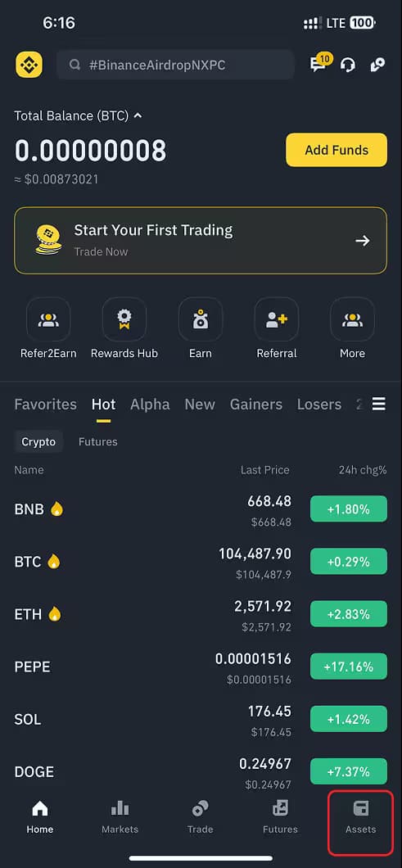
Task: Switch to the Favorites tab
Action: tap(45, 404)
